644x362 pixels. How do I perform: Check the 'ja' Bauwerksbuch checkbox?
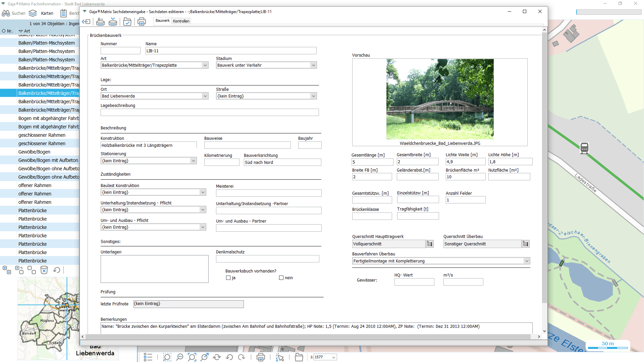tap(228, 278)
